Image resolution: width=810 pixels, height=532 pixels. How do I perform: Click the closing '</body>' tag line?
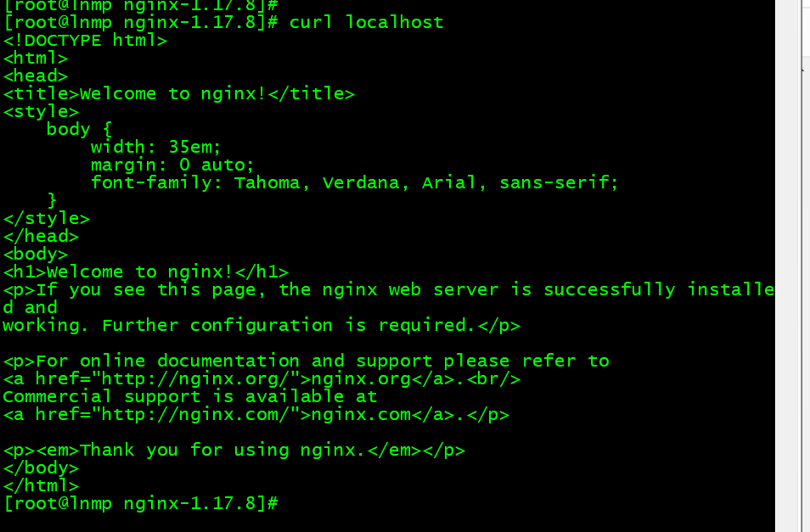pos(42,468)
